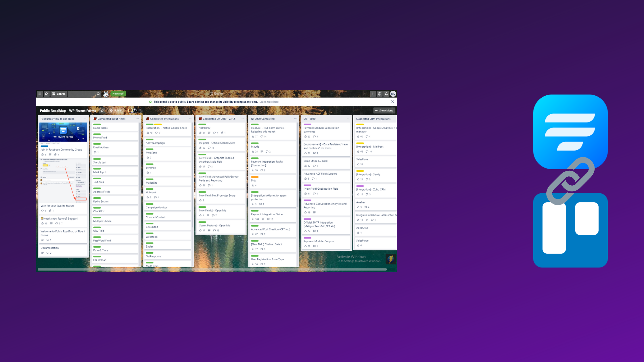The height and width of the screenshot is (362, 644).
Task: Click the board title 'Public RoadMap - WP Fluent Forms'
Action: coord(68,111)
